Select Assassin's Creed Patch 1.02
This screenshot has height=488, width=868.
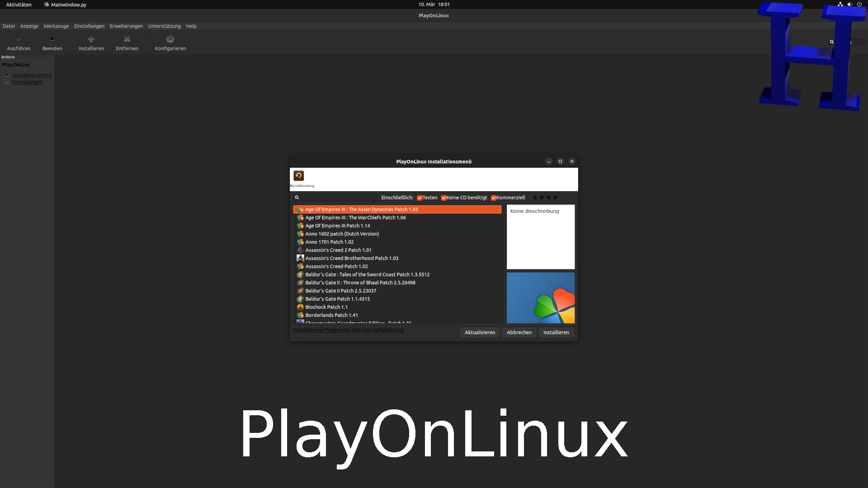click(x=397, y=266)
